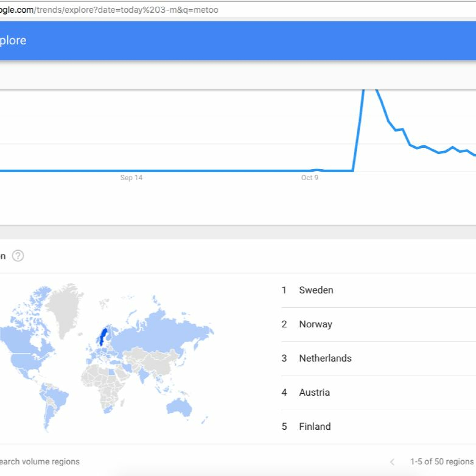This screenshot has width=476, height=476.
Task: Focus the browser address bar URL
Action: click(x=123, y=10)
